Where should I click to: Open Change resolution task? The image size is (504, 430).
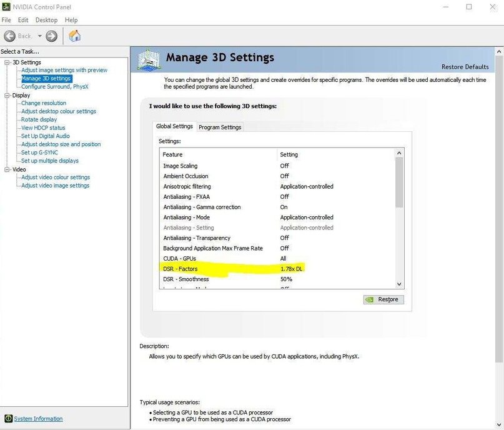click(x=44, y=103)
